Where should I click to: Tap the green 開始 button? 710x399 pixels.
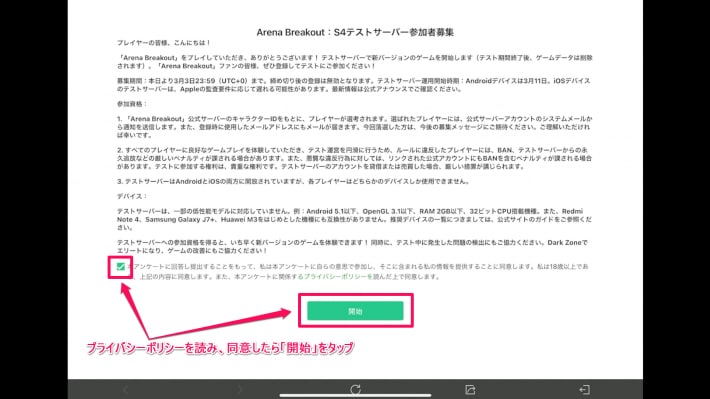point(355,311)
